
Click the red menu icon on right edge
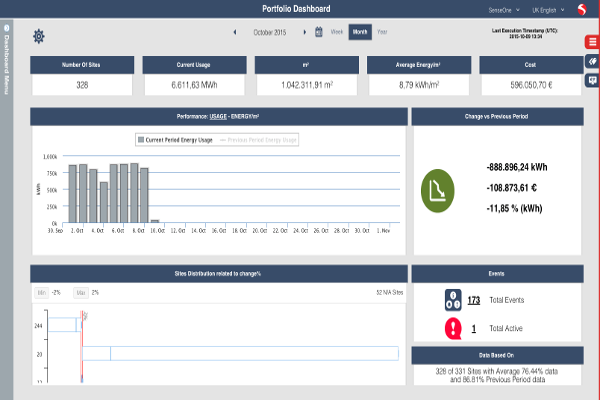coord(592,42)
